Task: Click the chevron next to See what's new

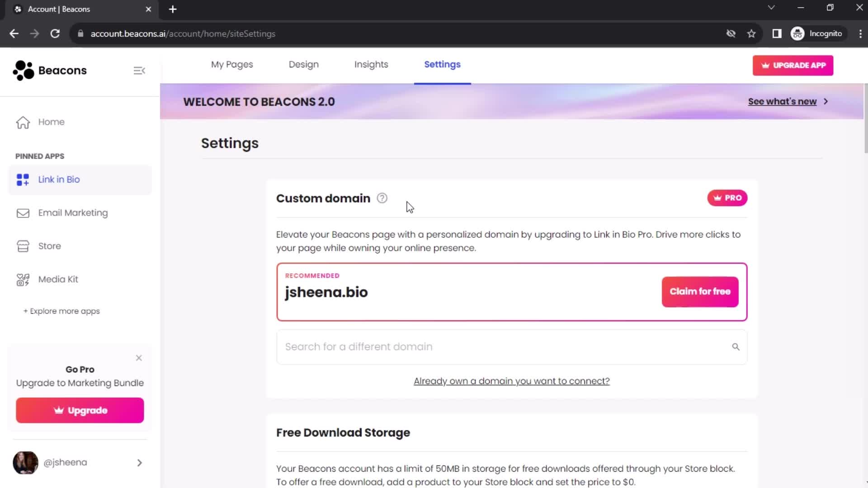Action: [x=826, y=101]
